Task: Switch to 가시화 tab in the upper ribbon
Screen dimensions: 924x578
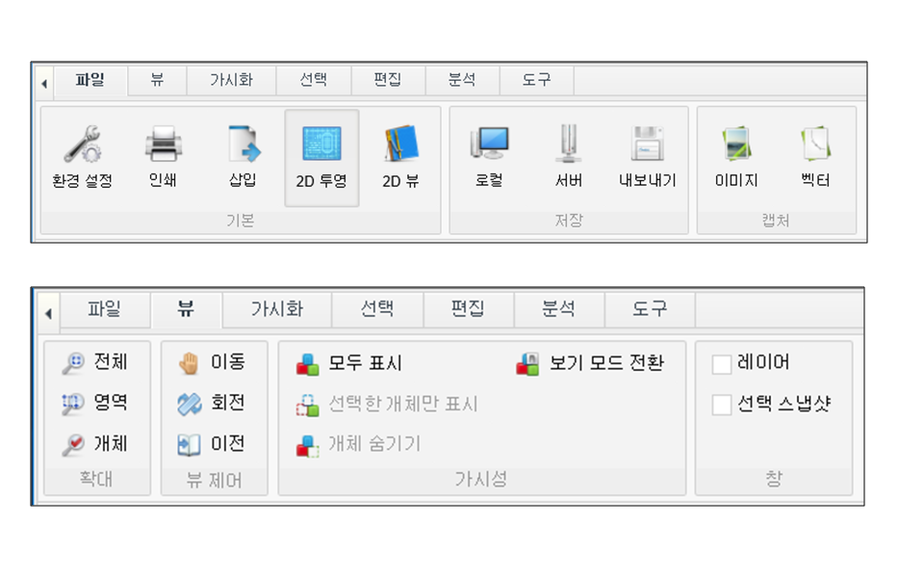Action: pyautogui.click(x=231, y=80)
